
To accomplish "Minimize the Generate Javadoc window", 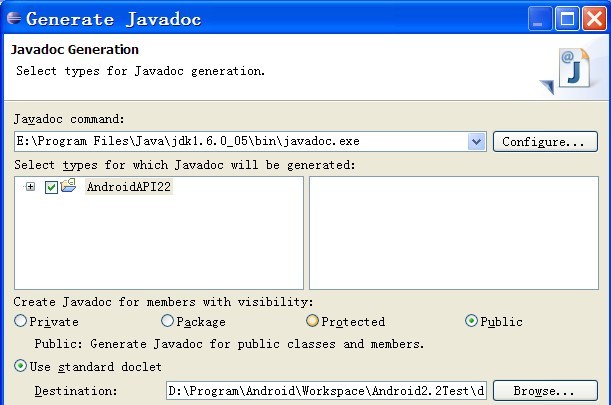I will tap(540, 19).
